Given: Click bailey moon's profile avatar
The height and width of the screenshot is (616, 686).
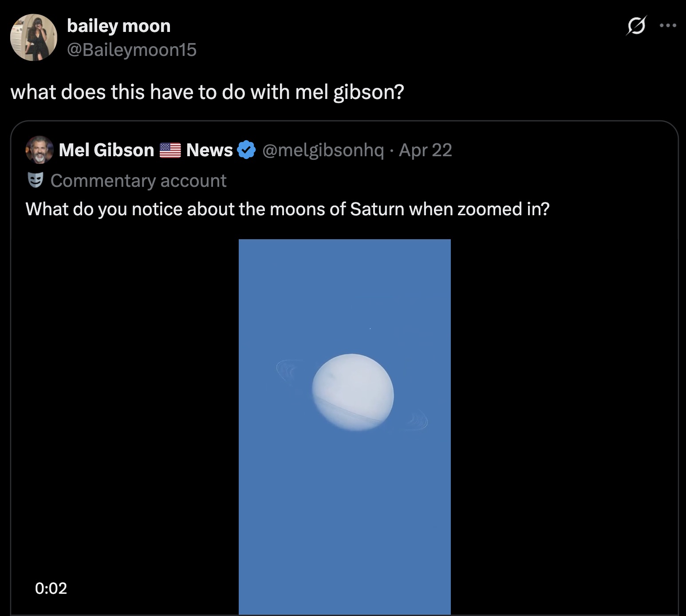Looking at the screenshot, I should (x=34, y=37).
